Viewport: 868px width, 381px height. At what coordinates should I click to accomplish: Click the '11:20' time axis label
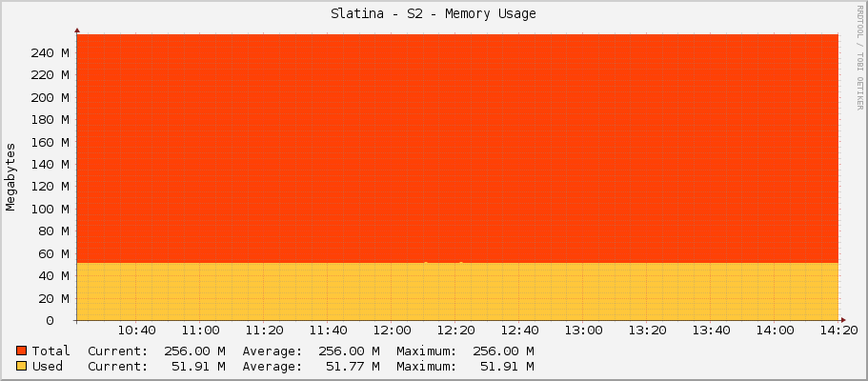(265, 331)
